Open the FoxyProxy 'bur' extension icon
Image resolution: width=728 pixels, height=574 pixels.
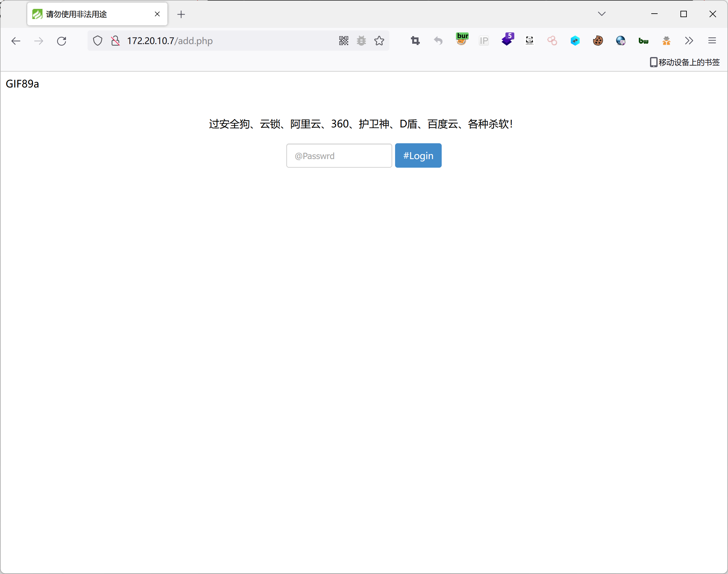pos(462,40)
